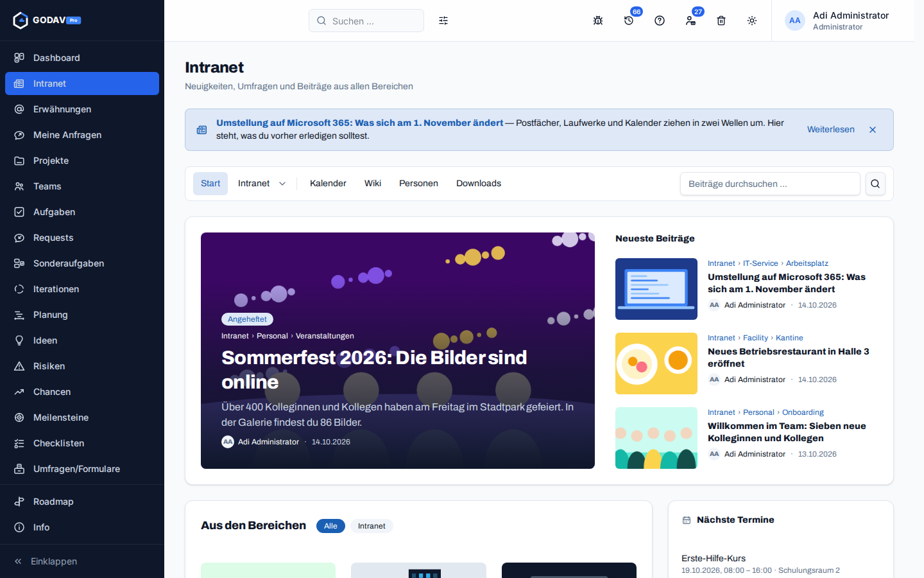This screenshot has width=924, height=578.
Task: Switch to the Downloads tab
Action: (479, 184)
